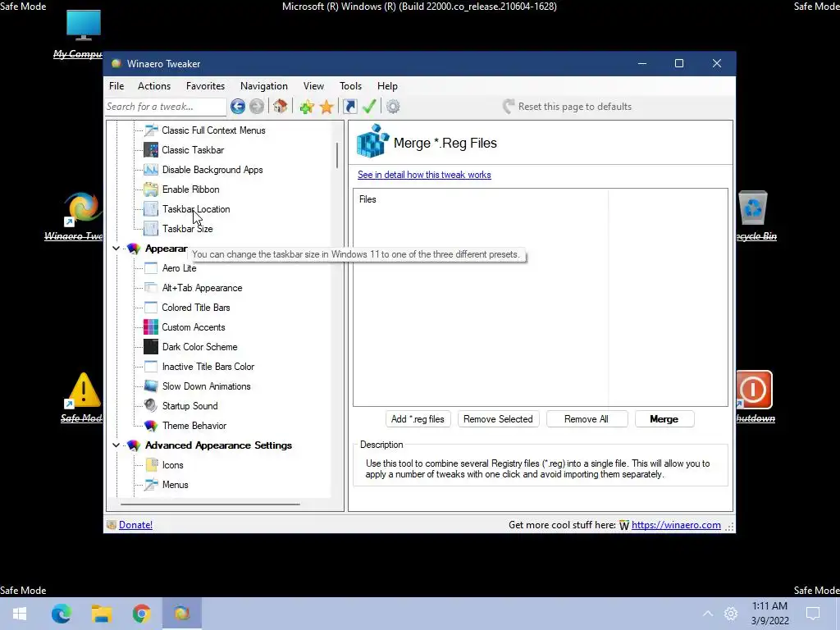Image resolution: width=840 pixels, height=630 pixels.
Task: Click the Merge button
Action: point(664,419)
